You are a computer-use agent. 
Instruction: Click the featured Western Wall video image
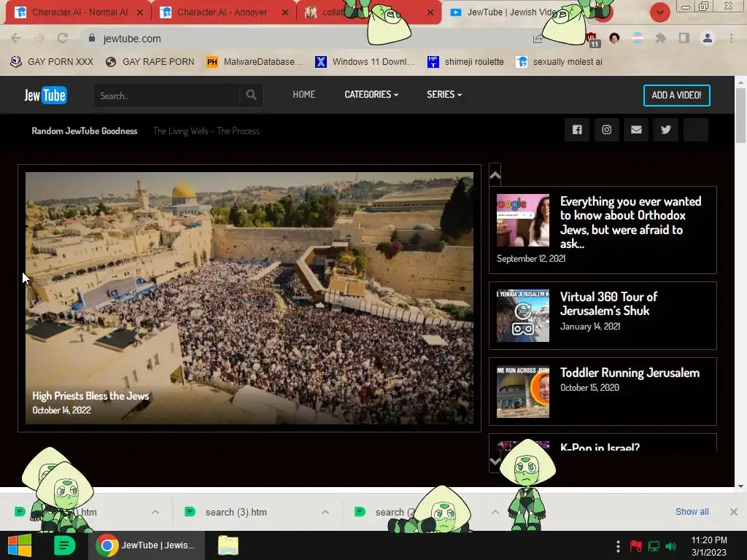[x=249, y=297]
